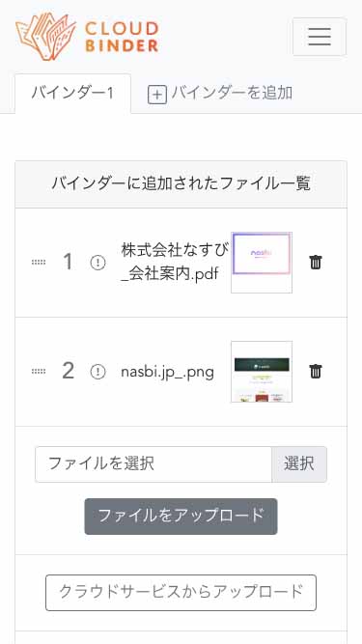Grab the drag handle of file 1
The image size is (362, 644).
(x=39, y=263)
